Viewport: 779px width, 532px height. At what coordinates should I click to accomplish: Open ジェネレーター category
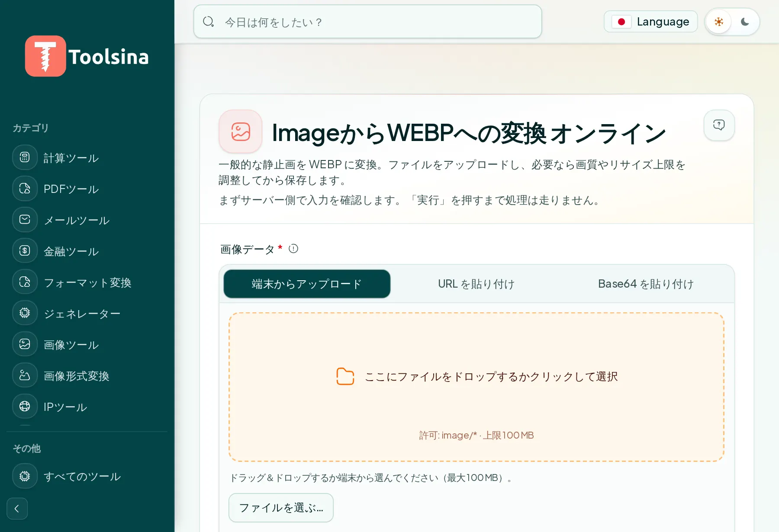pyautogui.click(x=87, y=314)
